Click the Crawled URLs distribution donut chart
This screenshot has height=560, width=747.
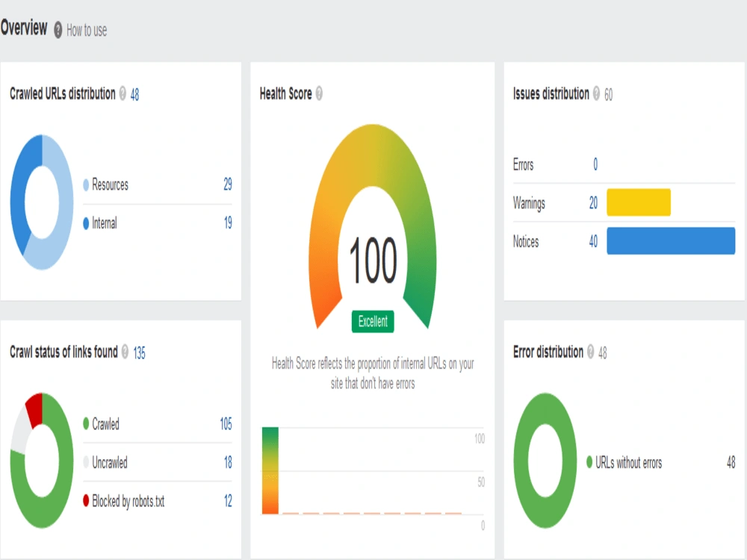42,202
